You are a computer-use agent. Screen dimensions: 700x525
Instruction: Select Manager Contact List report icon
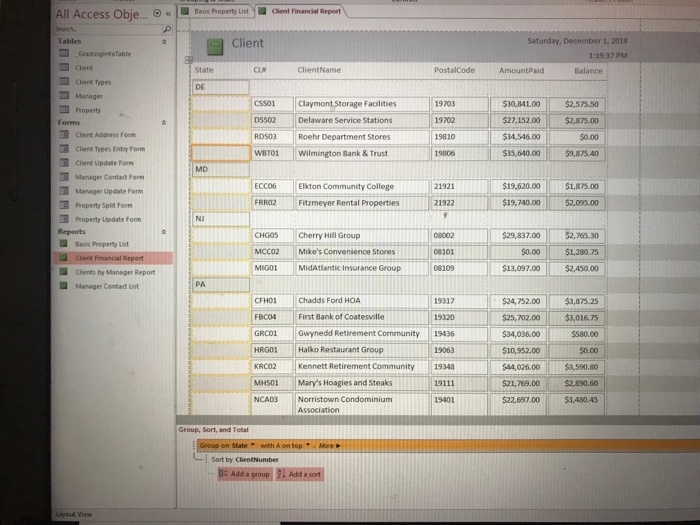(64, 286)
